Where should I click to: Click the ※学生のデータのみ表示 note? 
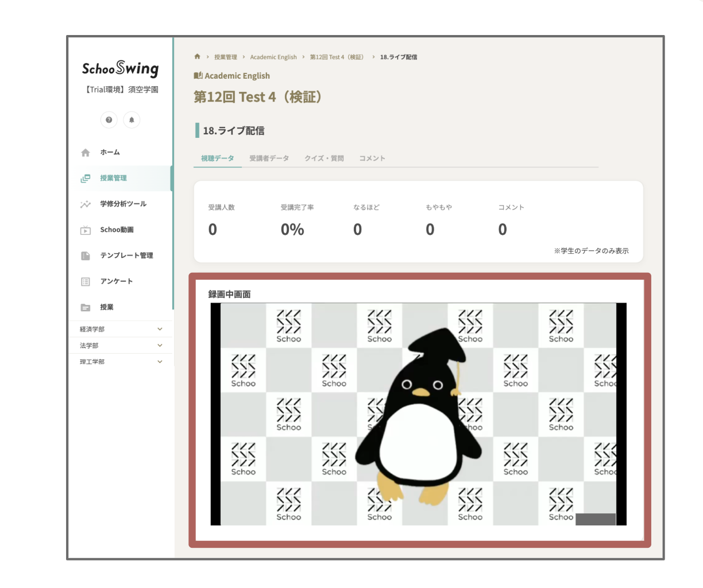click(x=592, y=251)
